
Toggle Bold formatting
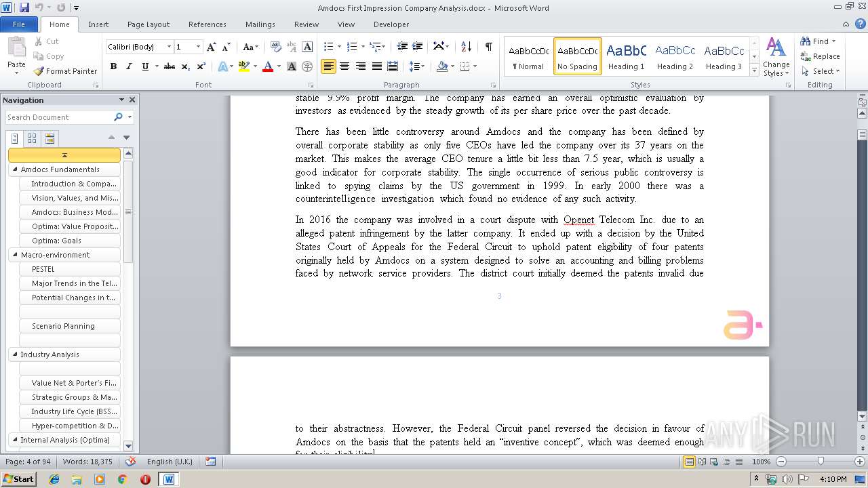click(113, 66)
